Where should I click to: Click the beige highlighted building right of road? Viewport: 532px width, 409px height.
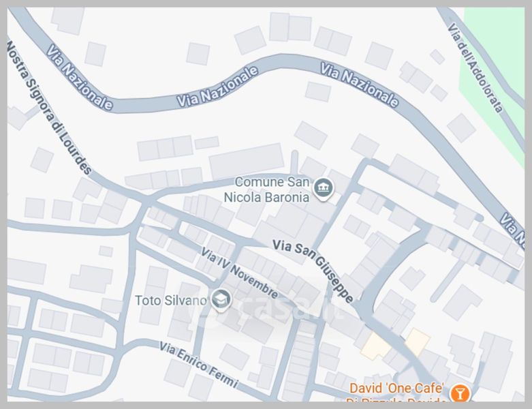coord(418,341)
